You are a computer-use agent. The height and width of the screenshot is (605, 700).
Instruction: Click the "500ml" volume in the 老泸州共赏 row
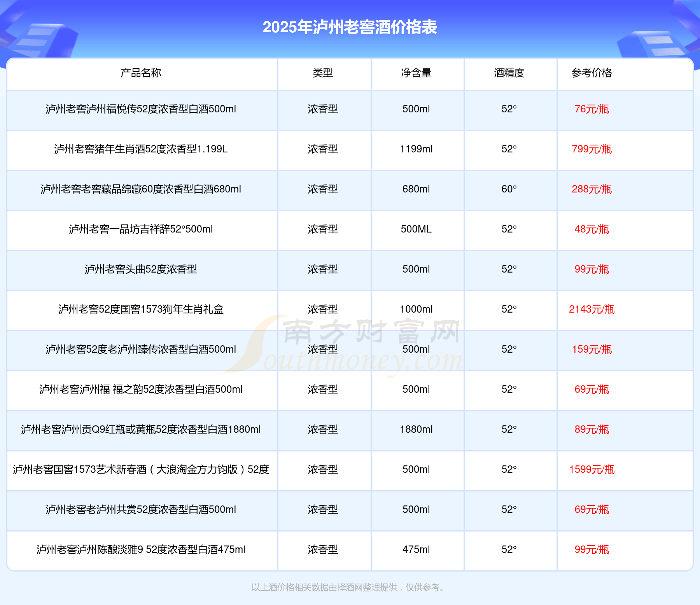[416, 509]
